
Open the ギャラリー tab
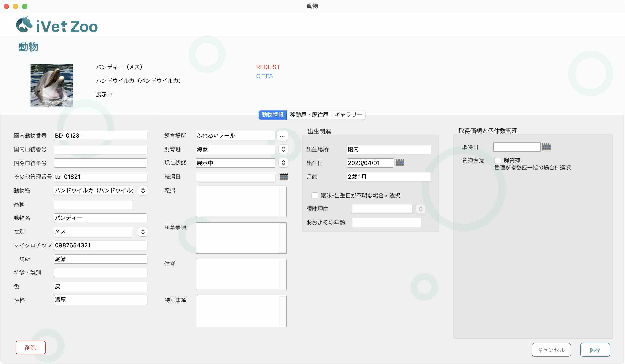pyautogui.click(x=348, y=115)
